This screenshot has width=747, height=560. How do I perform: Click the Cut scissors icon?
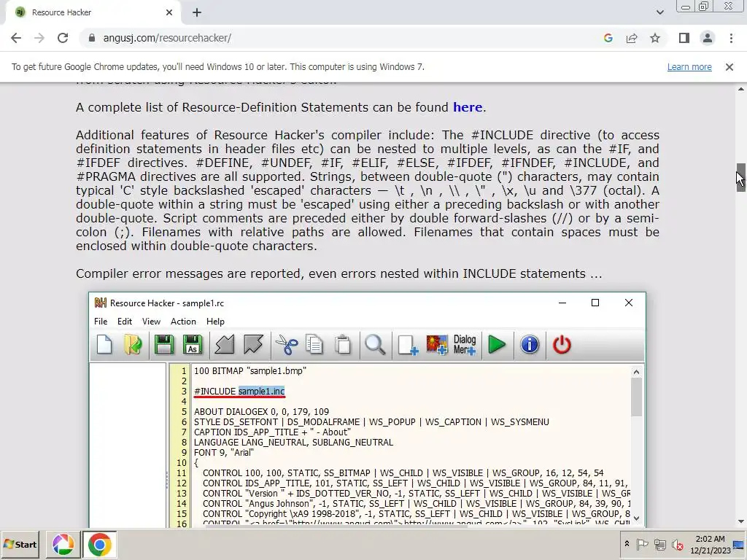(286, 344)
